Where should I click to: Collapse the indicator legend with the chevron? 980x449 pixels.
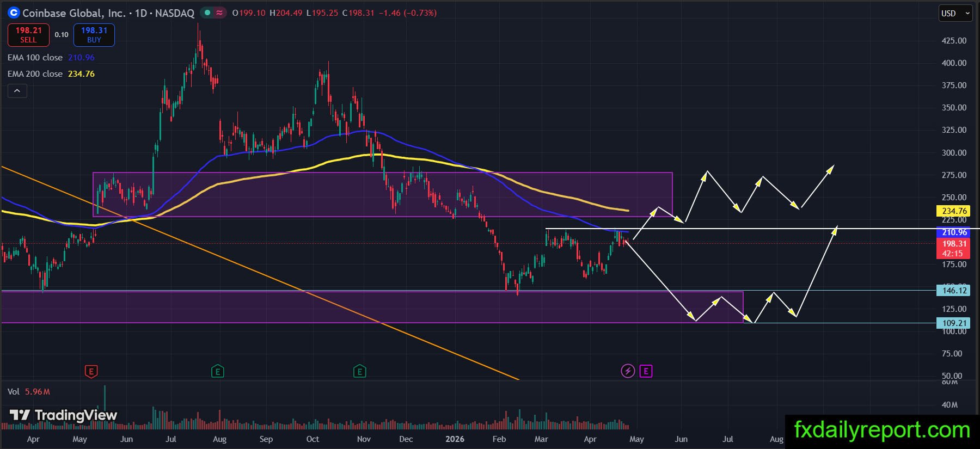click(x=17, y=91)
